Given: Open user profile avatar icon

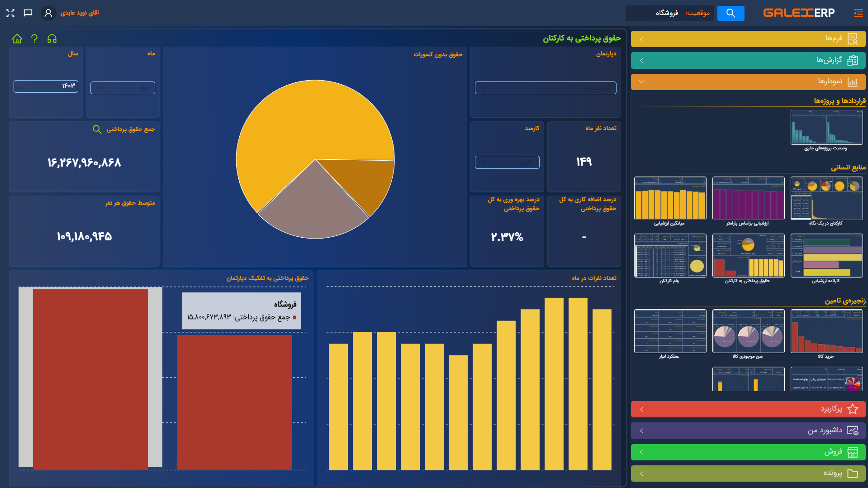Looking at the screenshot, I should (x=48, y=13).
